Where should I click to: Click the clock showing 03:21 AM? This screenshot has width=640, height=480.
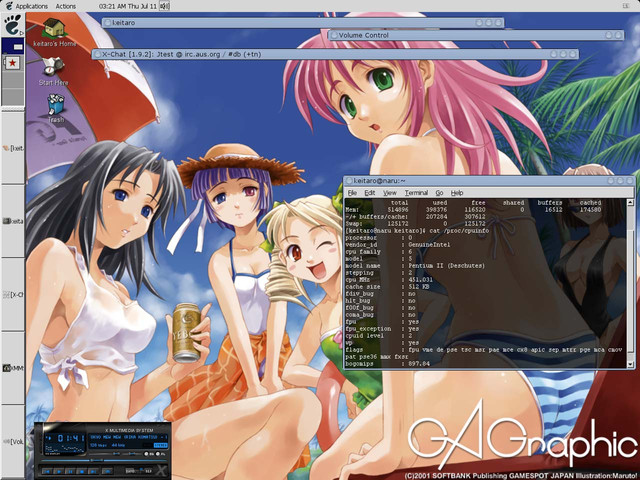[x=128, y=6]
